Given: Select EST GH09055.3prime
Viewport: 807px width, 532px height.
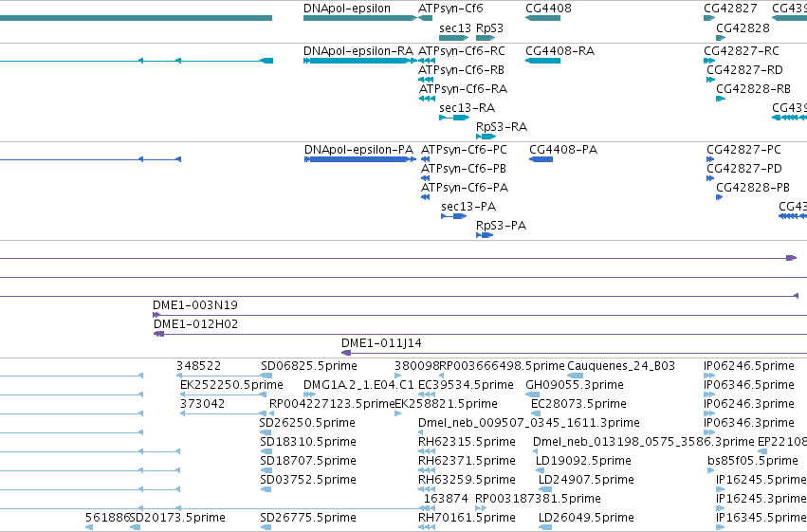Looking at the screenshot, I should pos(575,385).
